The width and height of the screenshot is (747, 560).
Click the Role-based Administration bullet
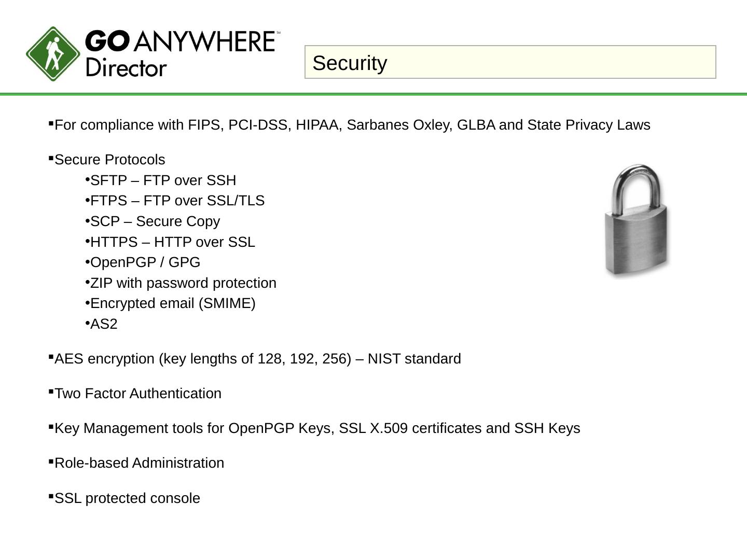coord(139,463)
